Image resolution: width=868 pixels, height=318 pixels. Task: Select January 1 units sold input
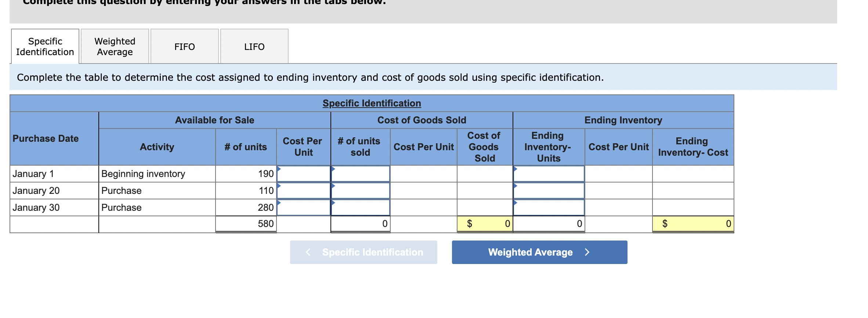(361, 174)
